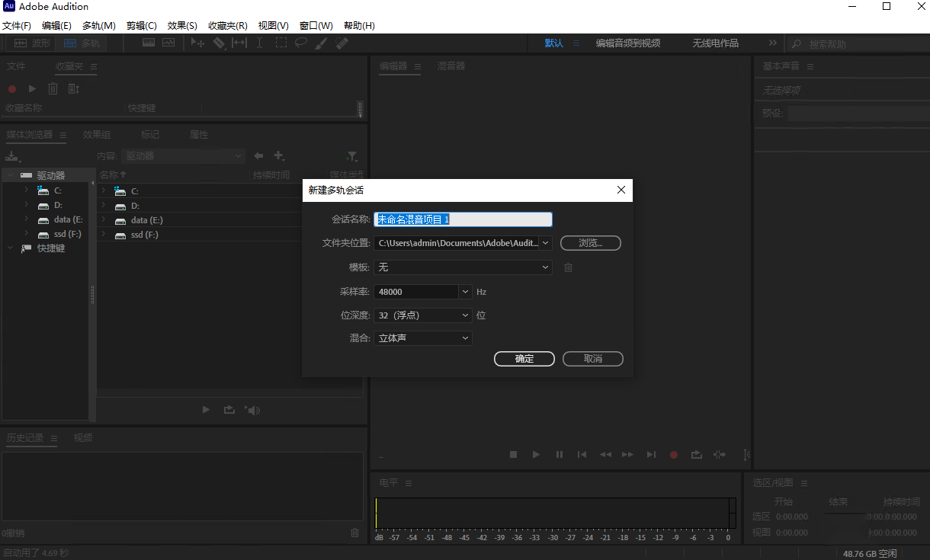
Task: Open 效果(S) menu
Action: pos(182,25)
